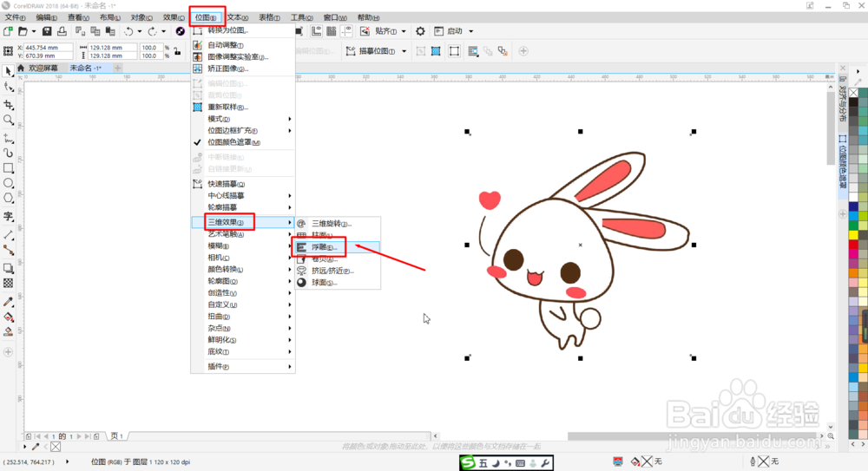The width and height of the screenshot is (868, 471).
Task: Expand the 启动 launcher dropdown
Action: 471,31
